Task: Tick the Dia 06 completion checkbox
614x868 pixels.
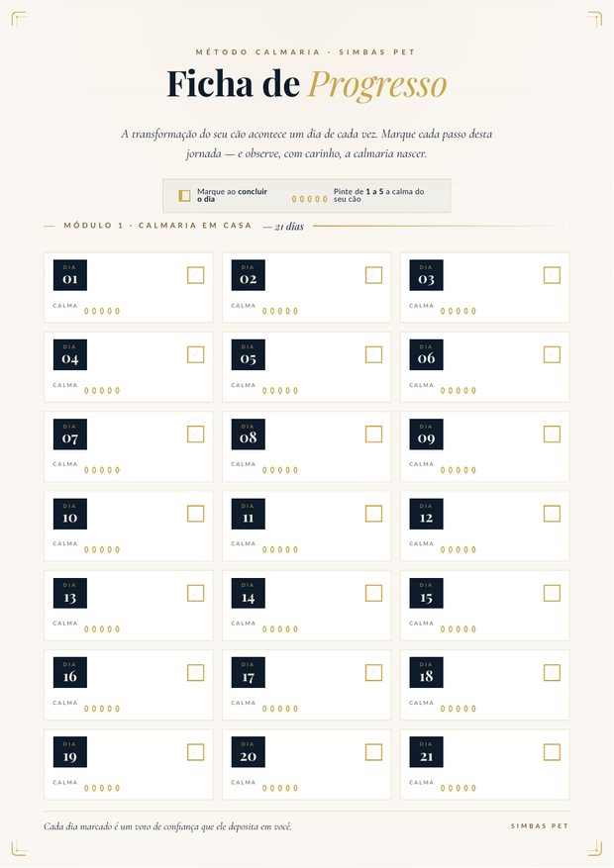Action: coord(552,355)
